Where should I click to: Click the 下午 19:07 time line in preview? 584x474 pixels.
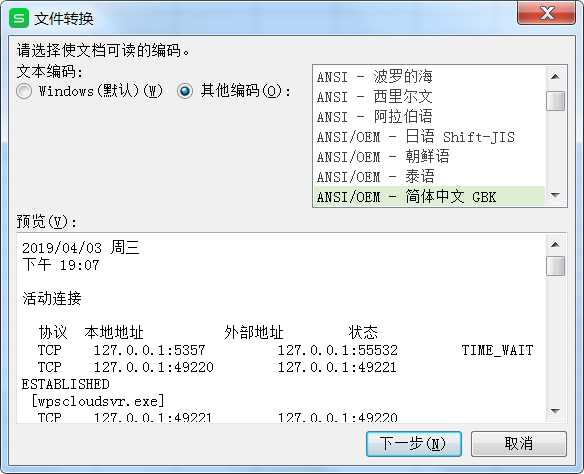[x=61, y=265]
